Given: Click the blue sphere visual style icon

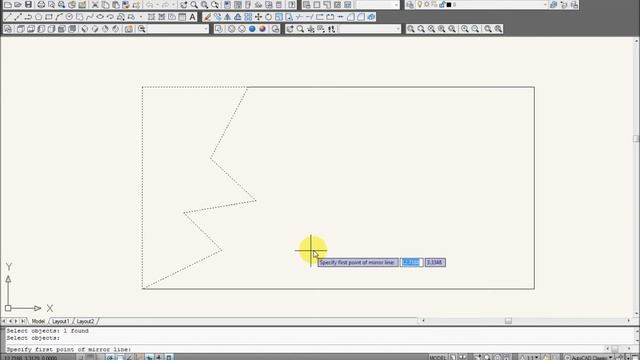Looking at the screenshot, I should tap(252, 29).
